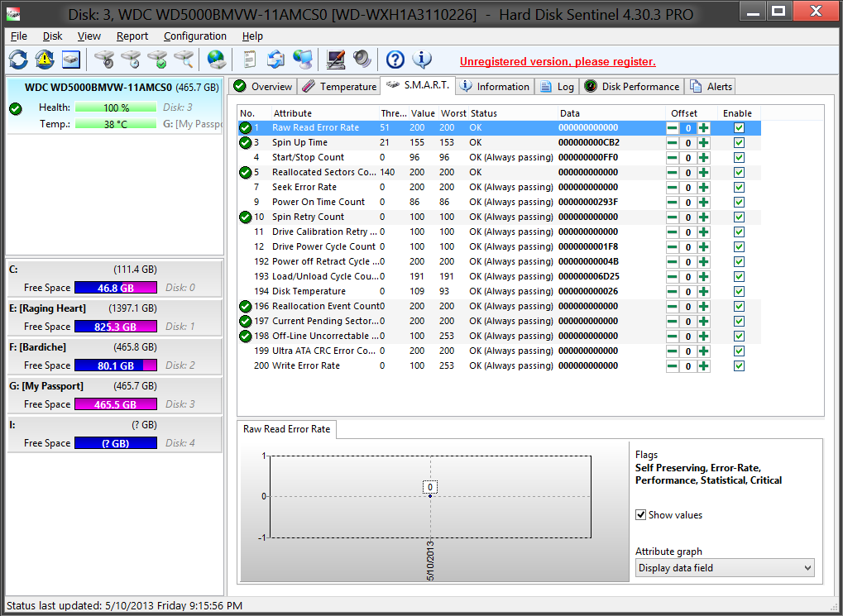Click the refresh icon with yellow warning triangle
The height and width of the screenshot is (616, 843).
(x=45, y=60)
